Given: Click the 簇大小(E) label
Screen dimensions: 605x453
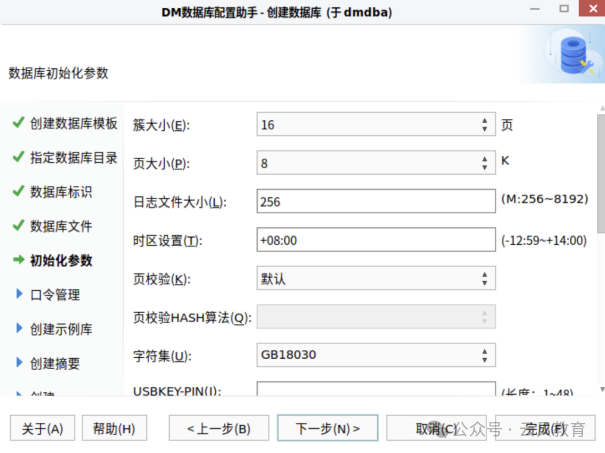Looking at the screenshot, I should coord(161,125).
